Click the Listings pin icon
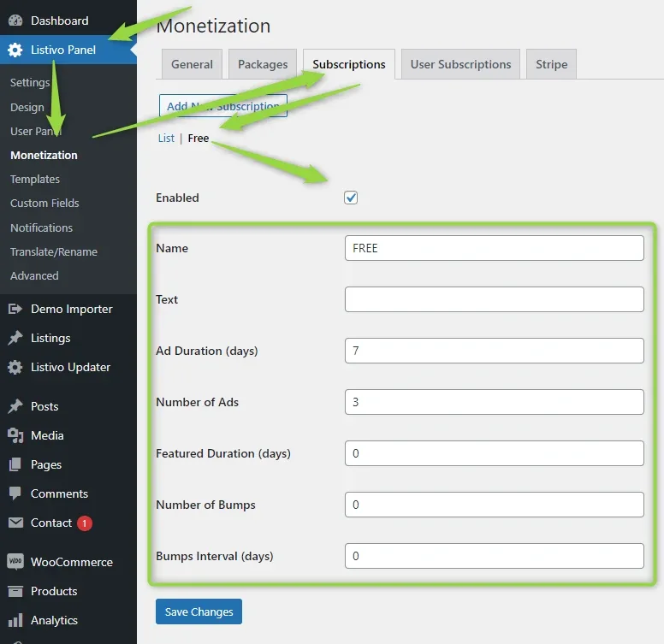Screen dimensions: 664x644 point(15,338)
